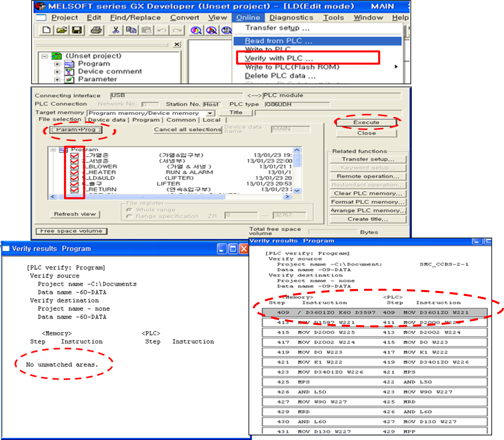Click the program list vertical scrollbar thumb
504x440 pixels.
pos(297,160)
